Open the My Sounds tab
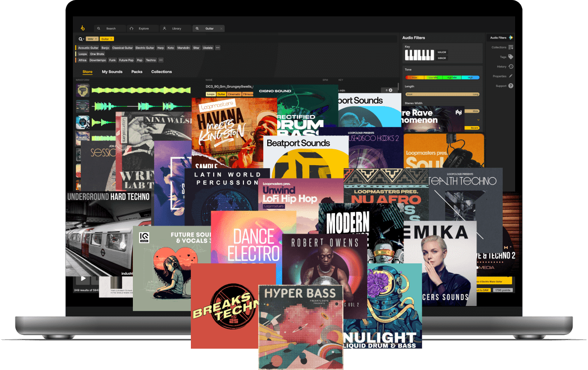 pyautogui.click(x=112, y=72)
